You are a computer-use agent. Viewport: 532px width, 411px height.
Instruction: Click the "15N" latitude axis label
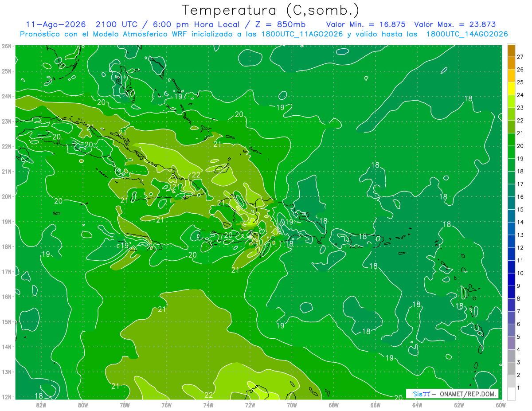(7, 321)
